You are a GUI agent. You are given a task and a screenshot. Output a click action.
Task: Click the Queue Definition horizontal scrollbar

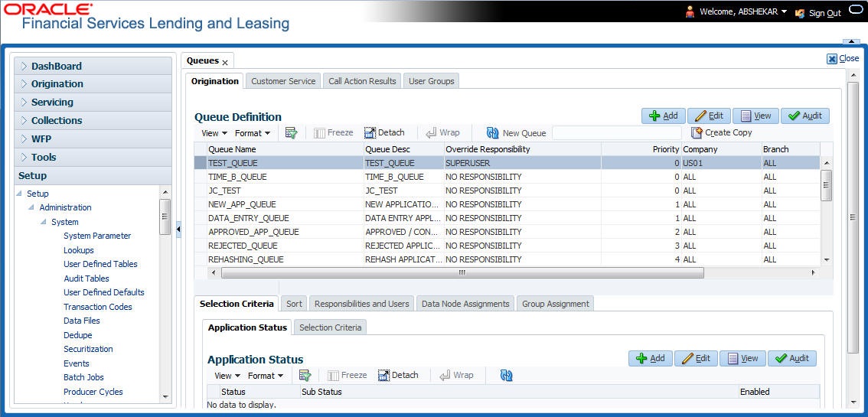coord(462,272)
